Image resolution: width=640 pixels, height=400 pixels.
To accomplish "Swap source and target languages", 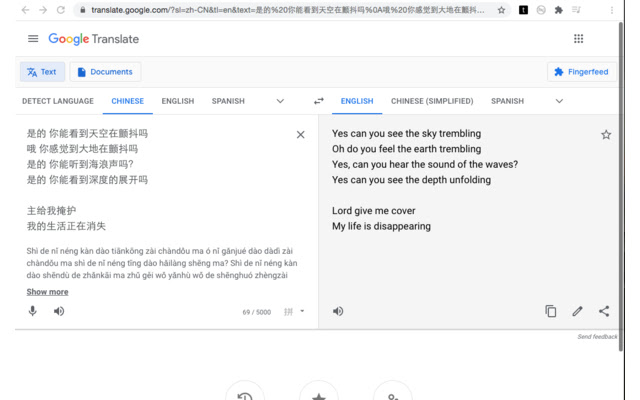I will (x=318, y=101).
